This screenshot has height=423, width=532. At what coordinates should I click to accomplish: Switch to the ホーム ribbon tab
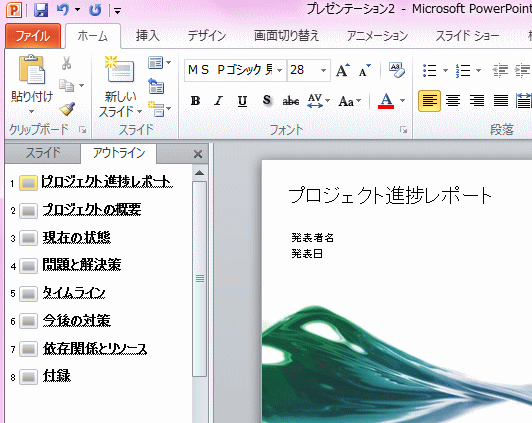click(93, 36)
